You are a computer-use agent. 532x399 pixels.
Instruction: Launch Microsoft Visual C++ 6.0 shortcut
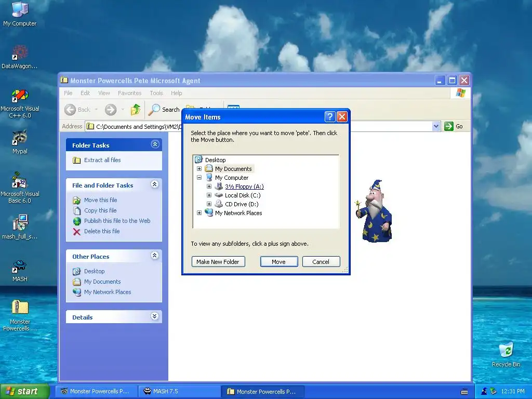click(x=20, y=103)
